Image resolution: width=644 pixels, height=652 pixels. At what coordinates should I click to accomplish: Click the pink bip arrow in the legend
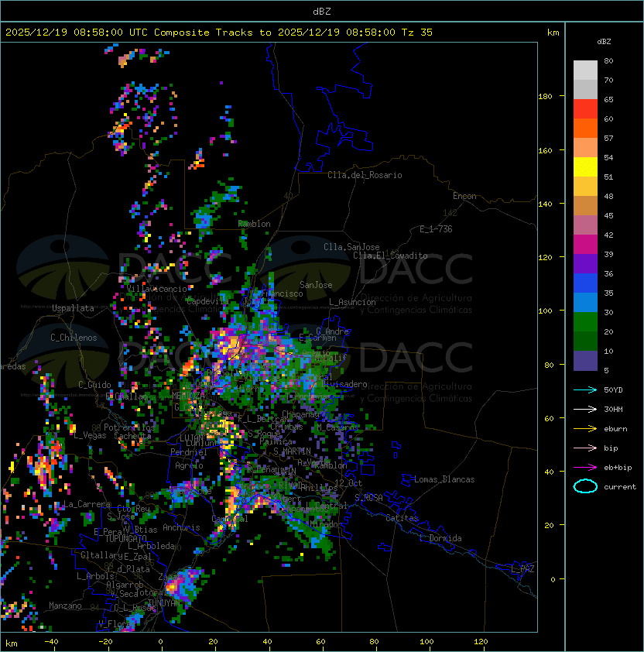click(585, 448)
